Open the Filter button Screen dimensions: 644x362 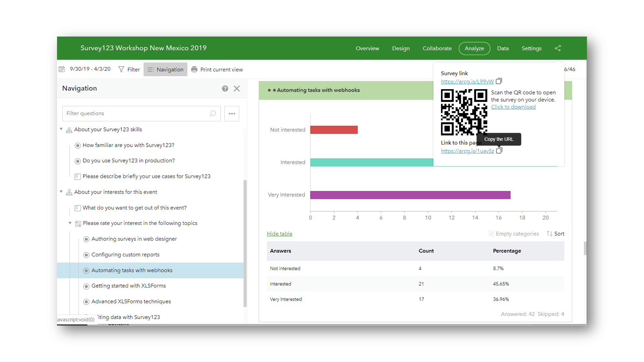tap(129, 69)
